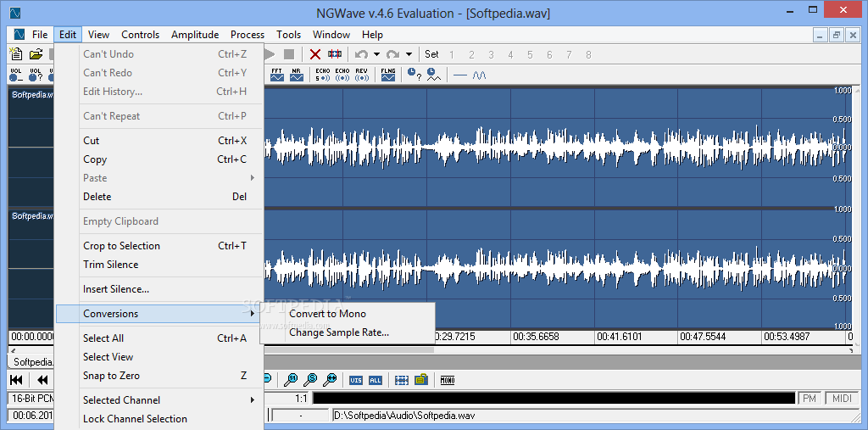
Task: Toggle the PM indicator button
Action: coord(810,398)
